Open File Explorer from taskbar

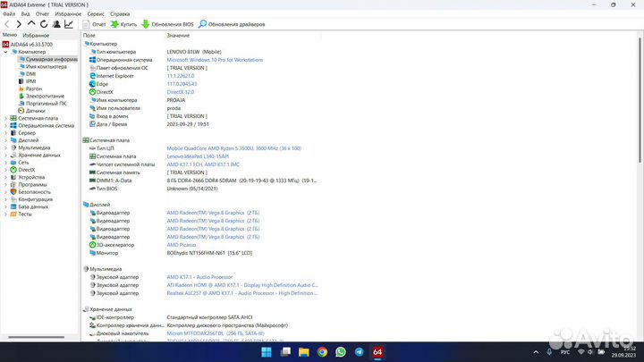click(303, 352)
